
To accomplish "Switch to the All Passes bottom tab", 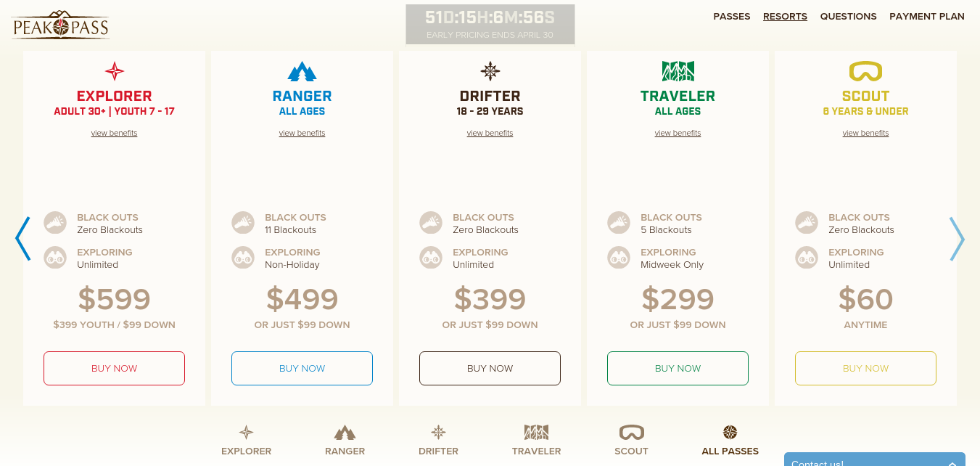I will [730, 440].
